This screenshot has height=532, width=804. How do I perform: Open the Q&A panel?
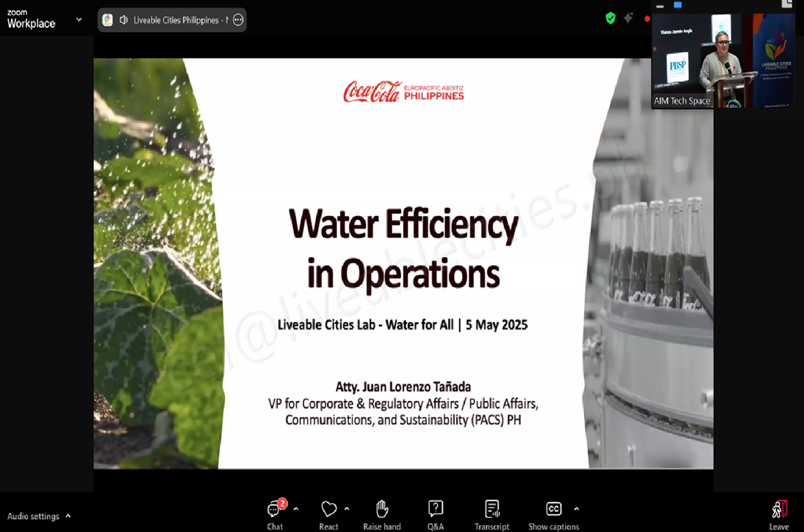[x=435, y=515]
